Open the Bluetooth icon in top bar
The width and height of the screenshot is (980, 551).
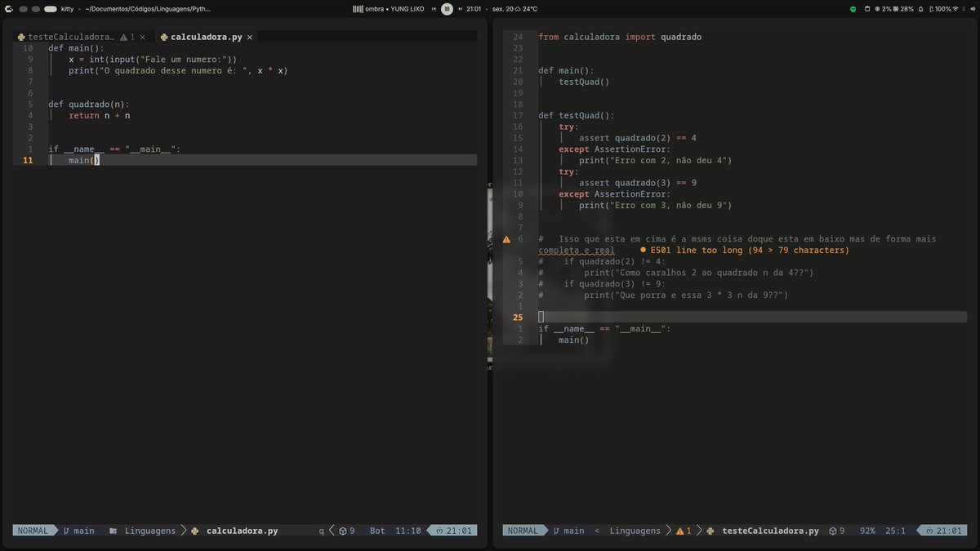pyautogui.click(x=964, y=8)
